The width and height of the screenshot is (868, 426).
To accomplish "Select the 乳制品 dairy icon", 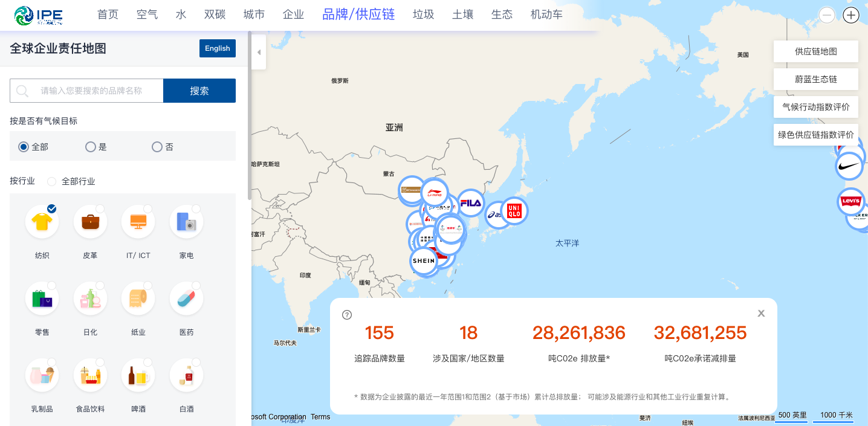I will coord(42,375).
